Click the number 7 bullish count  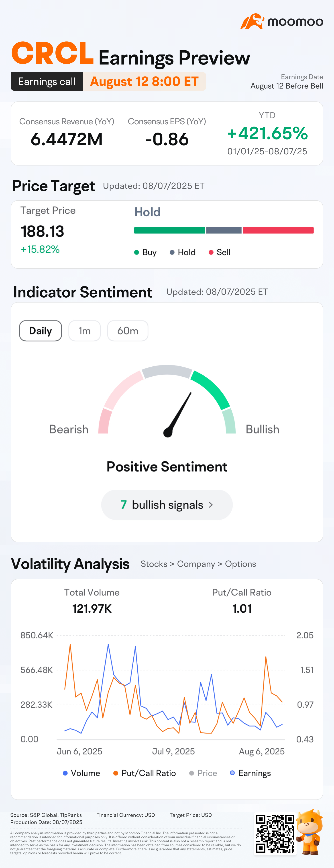[x=124, y=505]
